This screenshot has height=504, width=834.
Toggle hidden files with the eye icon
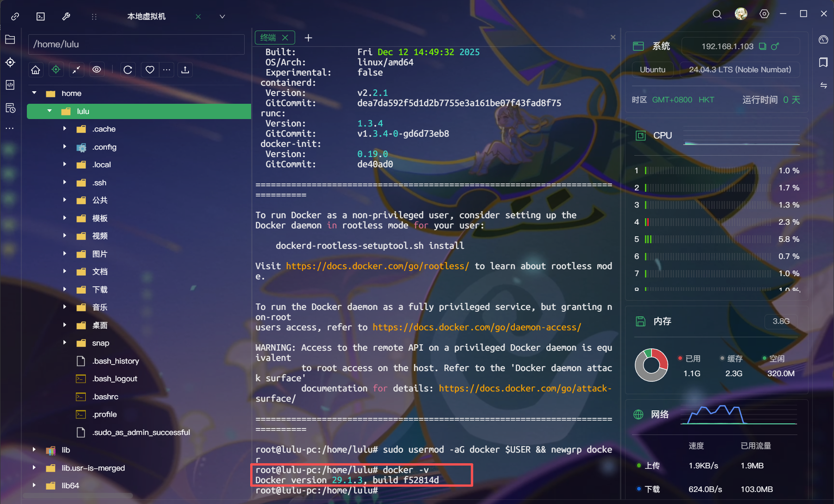tap(97, 70)
